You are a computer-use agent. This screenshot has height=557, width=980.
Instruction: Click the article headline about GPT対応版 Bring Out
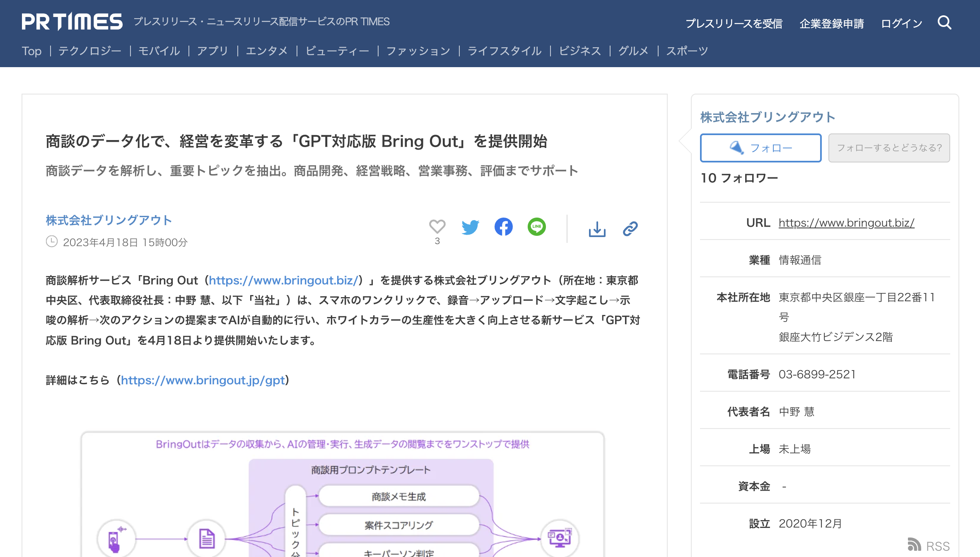tap(296, 141)
